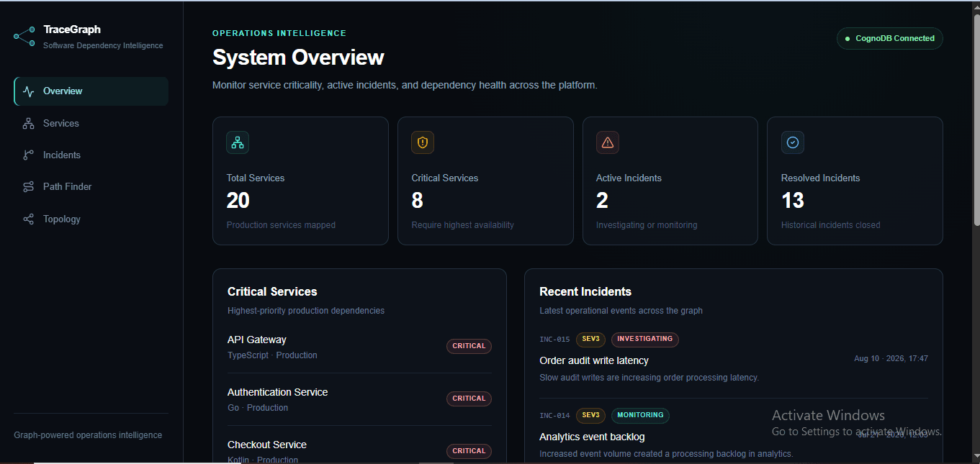
Task: Click the Critical Services stat card
Action: [485, 181]
